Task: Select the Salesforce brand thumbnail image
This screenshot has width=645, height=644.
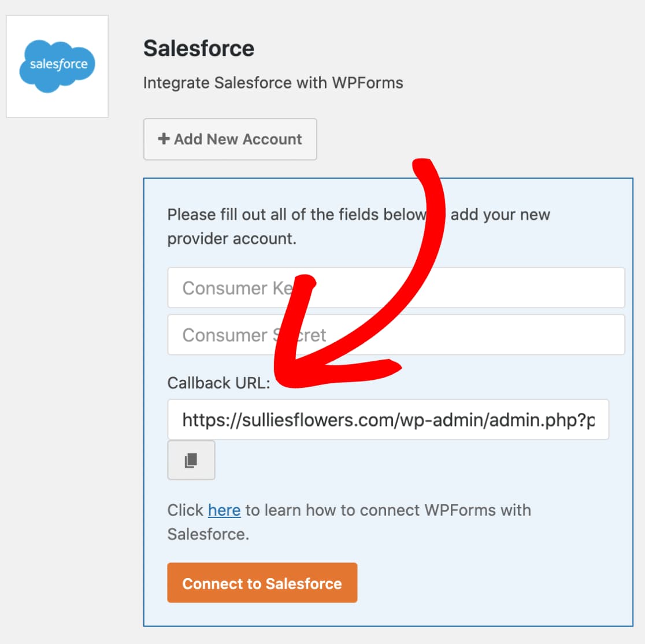Action: (57, 65)
